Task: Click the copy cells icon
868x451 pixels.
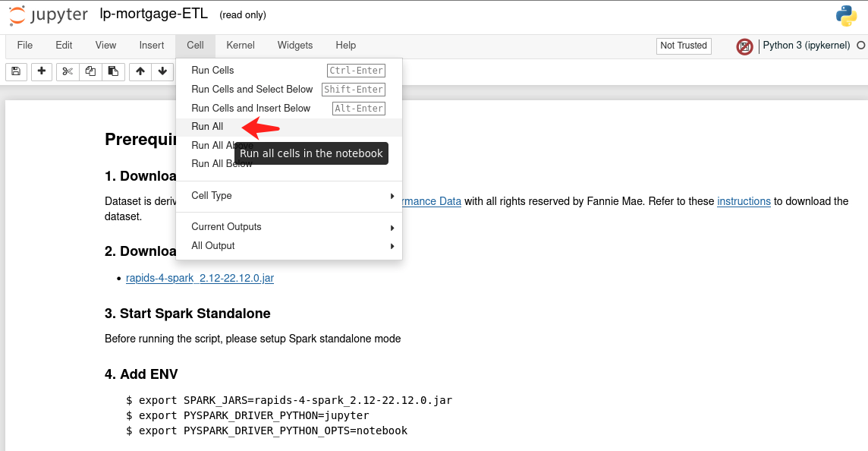Action: (x=90, y=71)
